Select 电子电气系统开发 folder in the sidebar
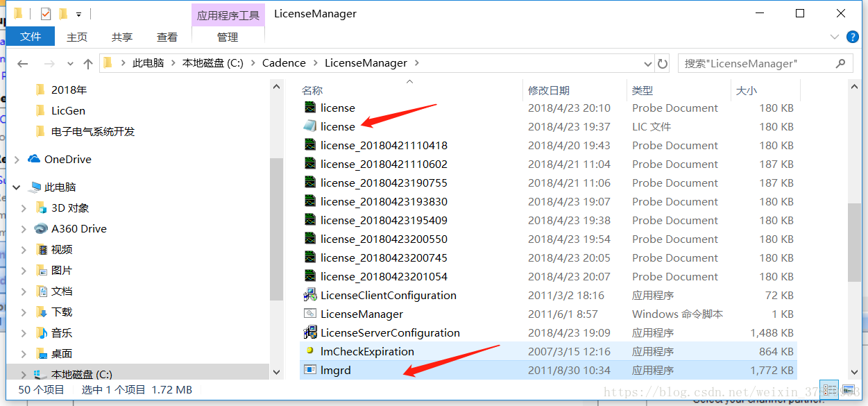868x406 pixels. pyautogui.click(x=93, y=131)
